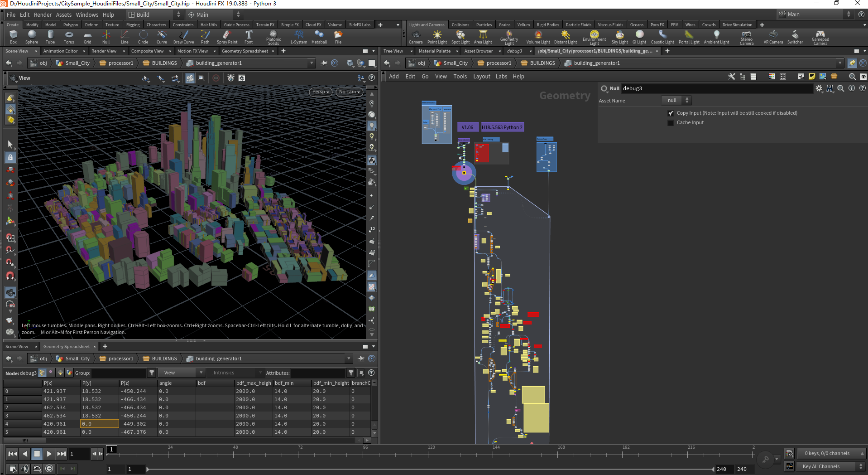Click the spreadsheet Group input field
The height and width of the screenshot is (475, 868).
coord(119,373)
